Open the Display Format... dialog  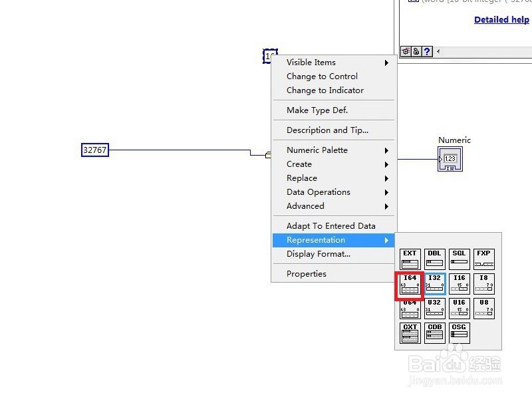tap(334, 254)
